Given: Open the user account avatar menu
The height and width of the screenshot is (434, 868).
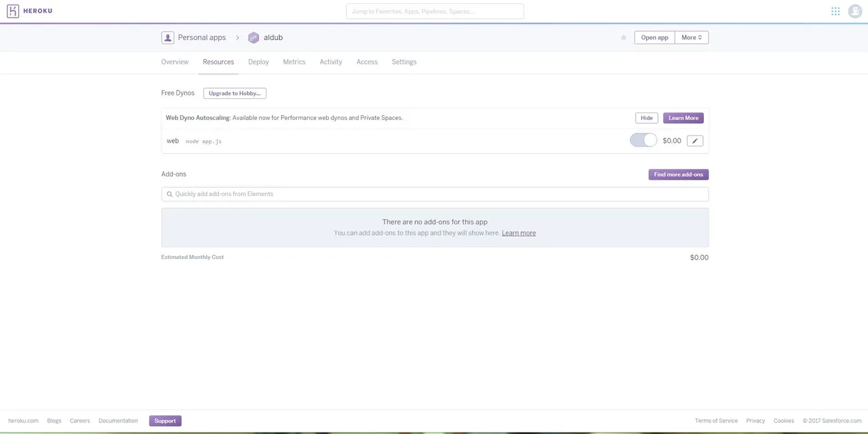Looking at the screenshot, I should tap(854, 11).
